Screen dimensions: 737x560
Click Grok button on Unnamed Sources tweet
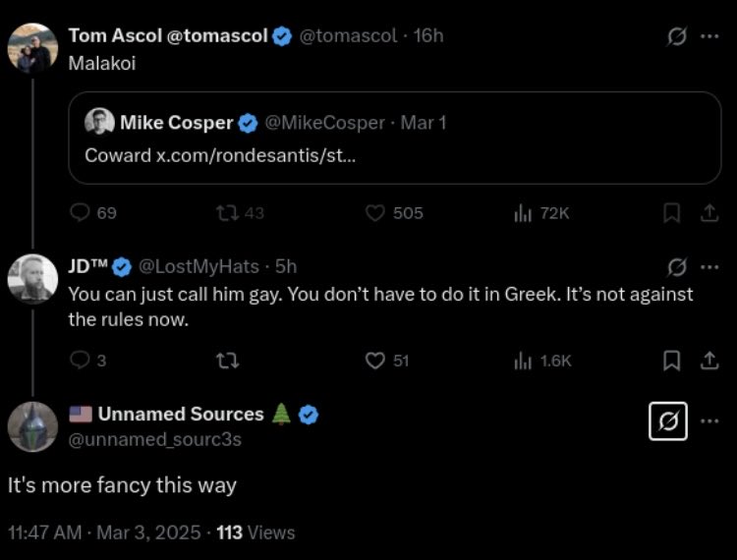(668, 421)
